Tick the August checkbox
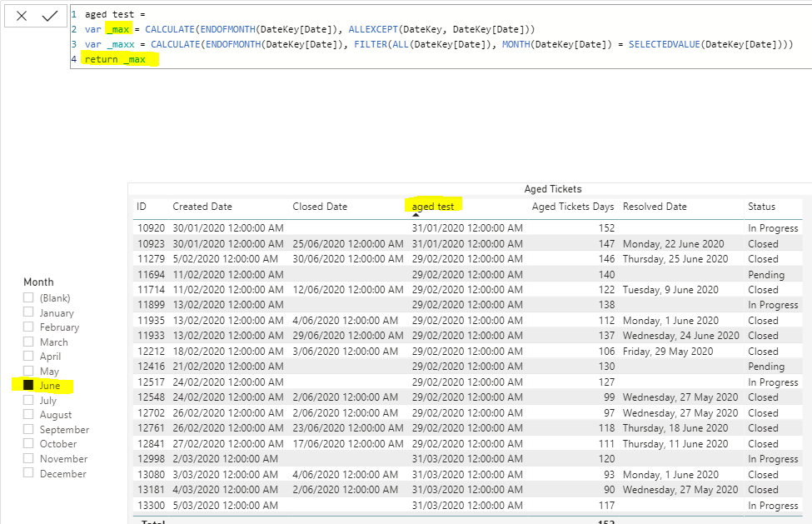The height and width of the screenshot is (524, 812). click(28, 414)
